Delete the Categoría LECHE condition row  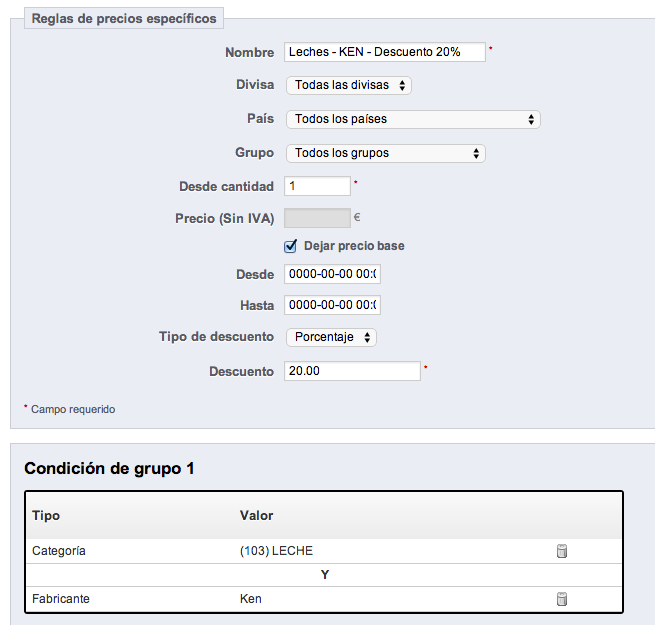pyautogui.click(x=562, y=551)
